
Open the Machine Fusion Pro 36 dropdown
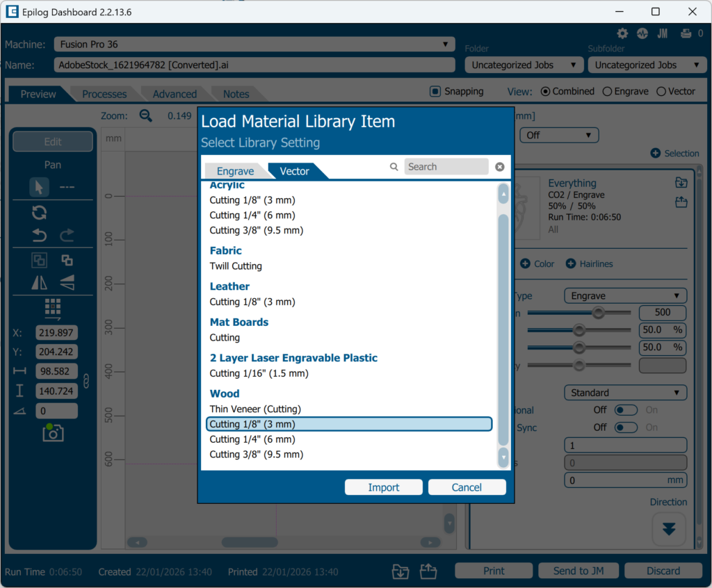254,44
